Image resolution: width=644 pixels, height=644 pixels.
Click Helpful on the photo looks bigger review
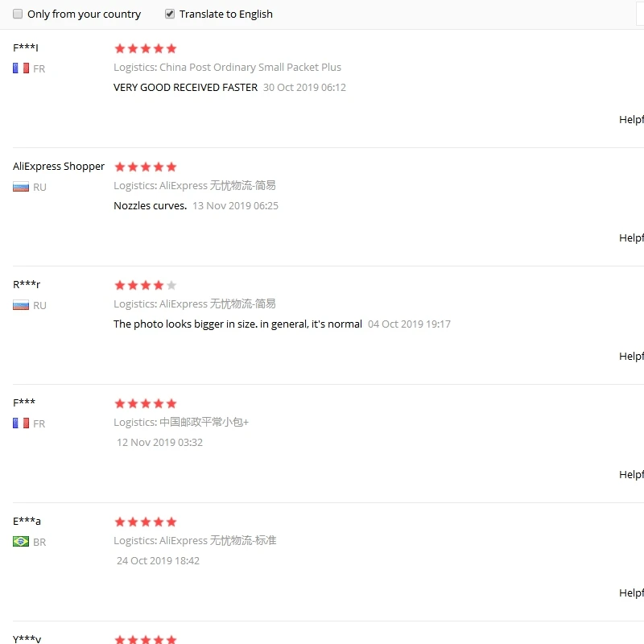[631, 356]
